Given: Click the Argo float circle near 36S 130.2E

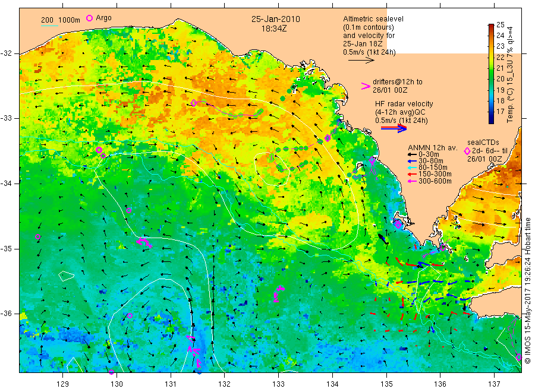Looking at the screenshot, I should point(130,315).
